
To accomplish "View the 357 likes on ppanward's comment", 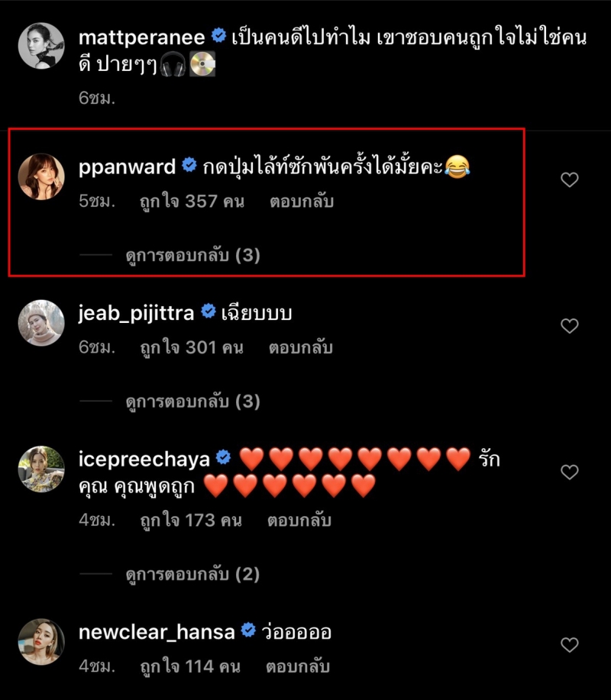I will coord(191,203).
